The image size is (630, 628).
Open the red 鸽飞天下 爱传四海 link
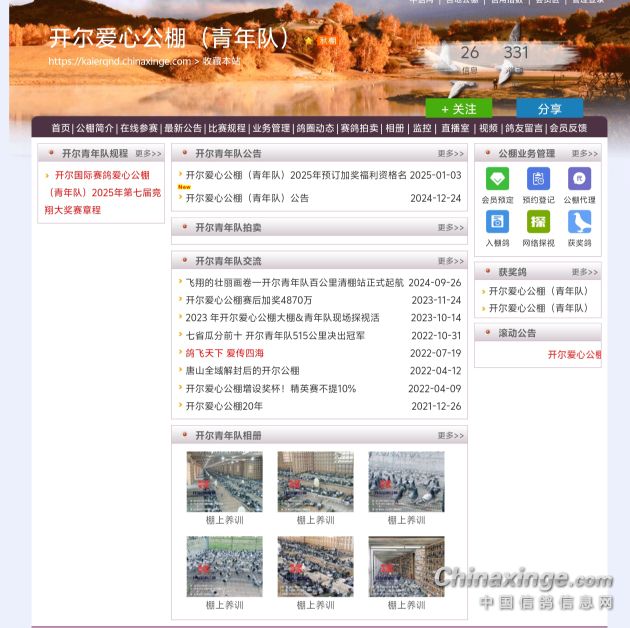click(224, 353)
